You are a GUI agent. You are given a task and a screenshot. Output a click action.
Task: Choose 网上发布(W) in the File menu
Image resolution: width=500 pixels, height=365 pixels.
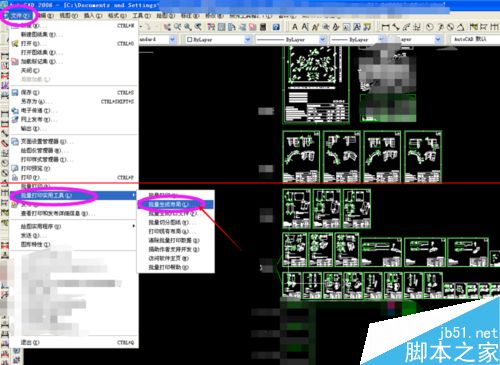(73, 119)
